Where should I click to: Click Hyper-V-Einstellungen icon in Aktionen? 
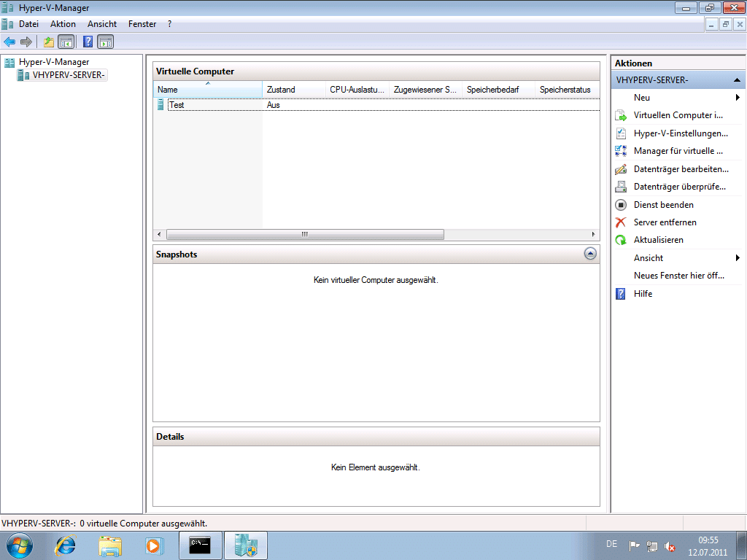621,133
